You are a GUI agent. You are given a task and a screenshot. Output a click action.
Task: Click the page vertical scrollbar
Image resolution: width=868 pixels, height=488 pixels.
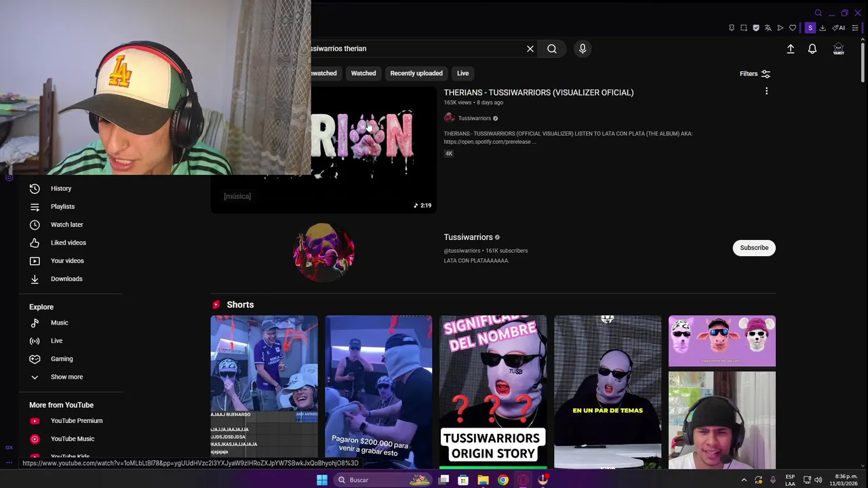tap(863, 64)
